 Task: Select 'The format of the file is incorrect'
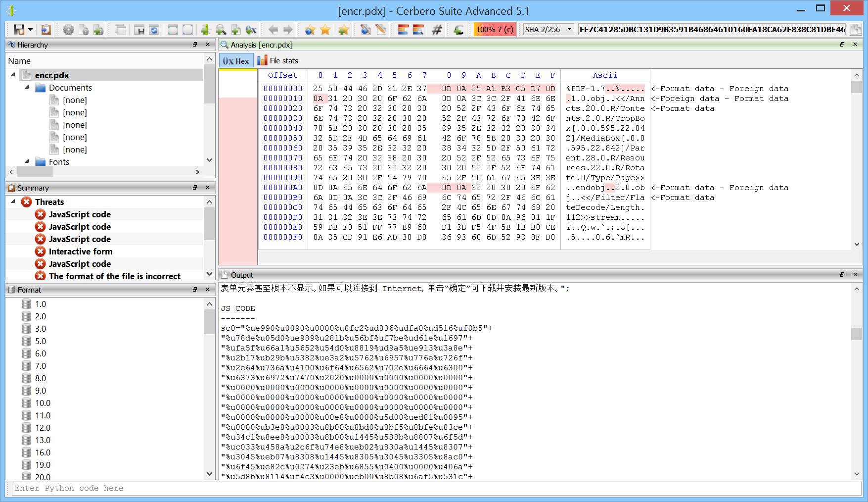click(114, 276)
